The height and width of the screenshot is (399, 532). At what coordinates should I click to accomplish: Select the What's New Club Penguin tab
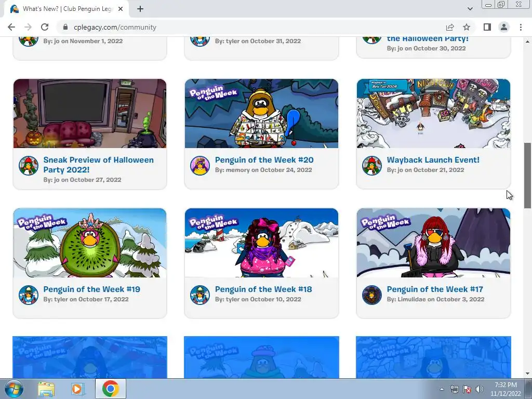66,9
